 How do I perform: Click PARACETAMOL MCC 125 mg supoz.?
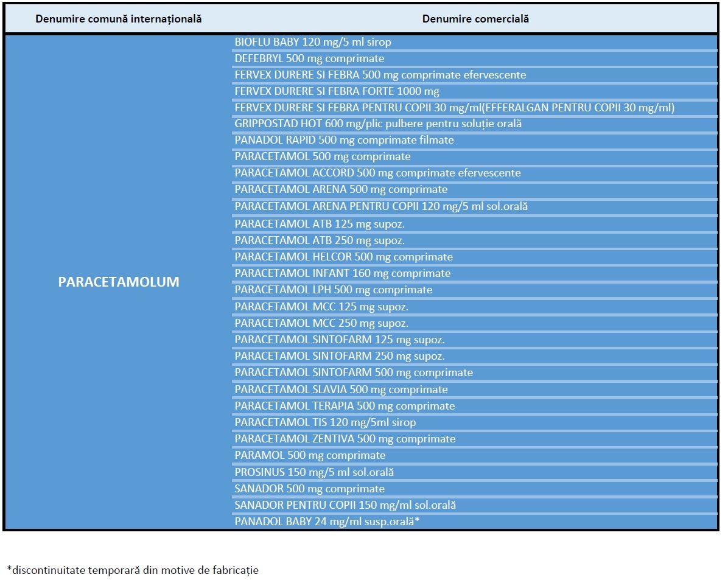(x=475, y=307)
